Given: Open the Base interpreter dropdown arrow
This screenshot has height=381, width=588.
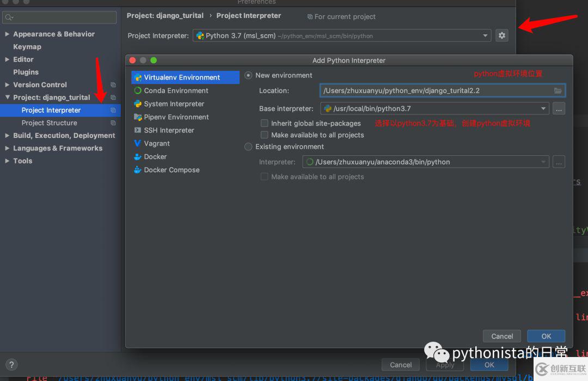Looking at the screenshot, I should click(543, 108).
